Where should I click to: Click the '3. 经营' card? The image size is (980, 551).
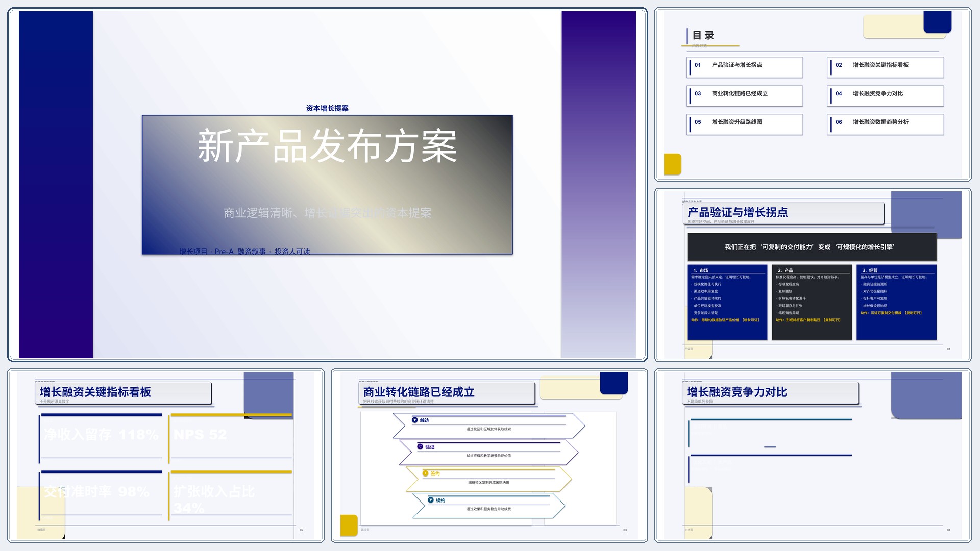point(896,302)
